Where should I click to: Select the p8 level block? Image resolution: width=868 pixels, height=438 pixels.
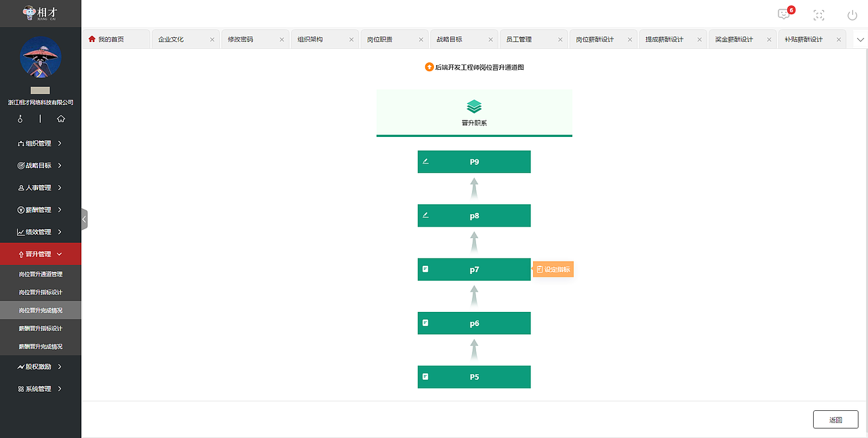tap(474, 216)
